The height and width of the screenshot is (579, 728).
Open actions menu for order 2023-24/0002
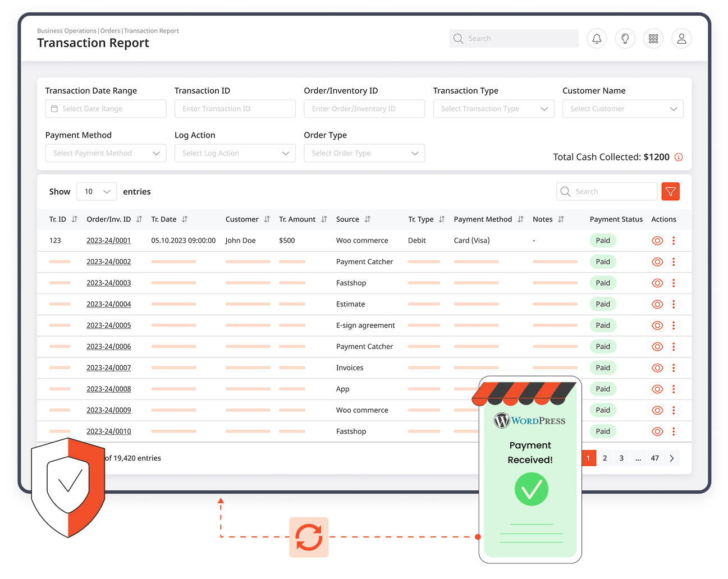[x=674, y=262]
